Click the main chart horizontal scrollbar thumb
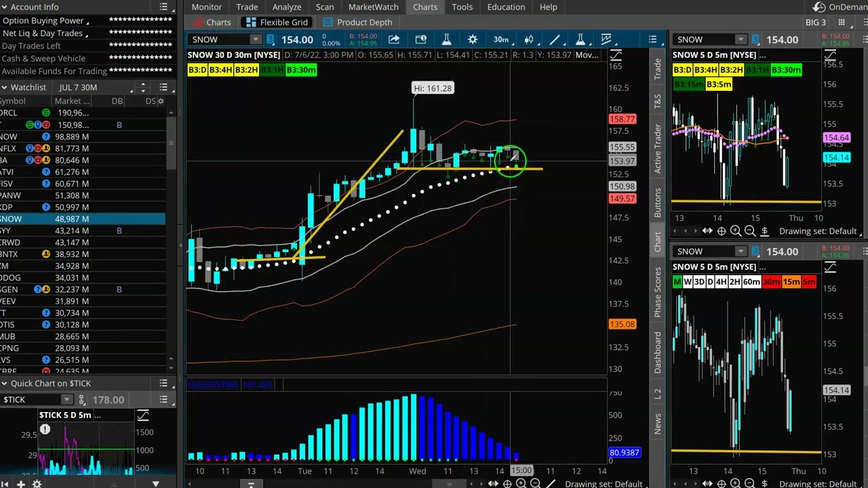The image size is (868, 488). (x=448, y=484)
